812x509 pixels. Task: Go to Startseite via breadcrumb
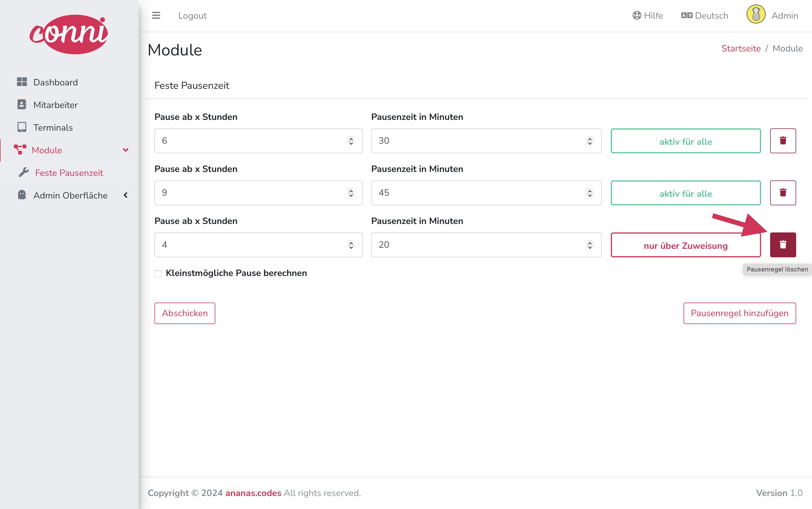tap(741, 48)
